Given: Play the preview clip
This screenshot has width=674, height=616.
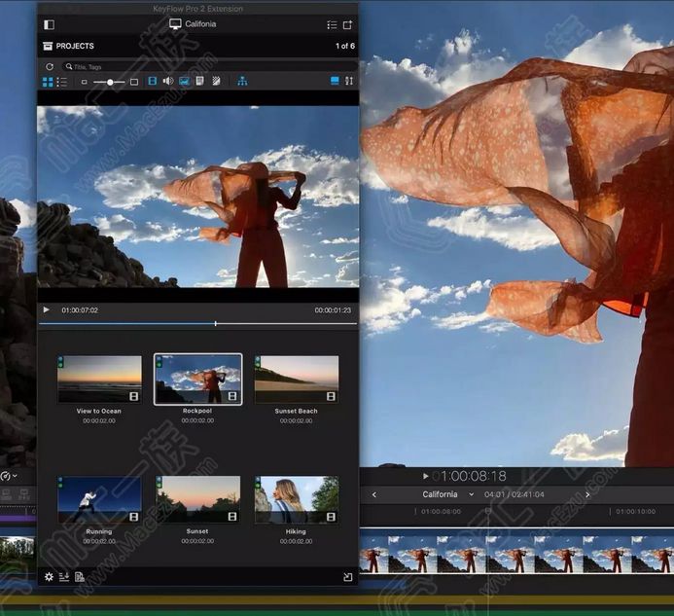Looking at the screenshot, I should pyautogui.click(x=46, y=309).
